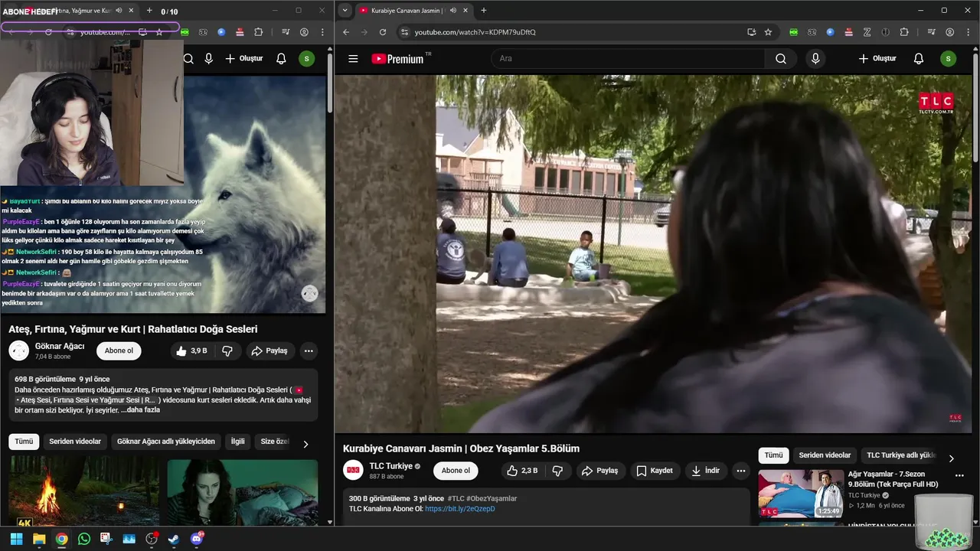Like the Kurabiye Canavarı video (2,3 B)

(x=522, y=471)
